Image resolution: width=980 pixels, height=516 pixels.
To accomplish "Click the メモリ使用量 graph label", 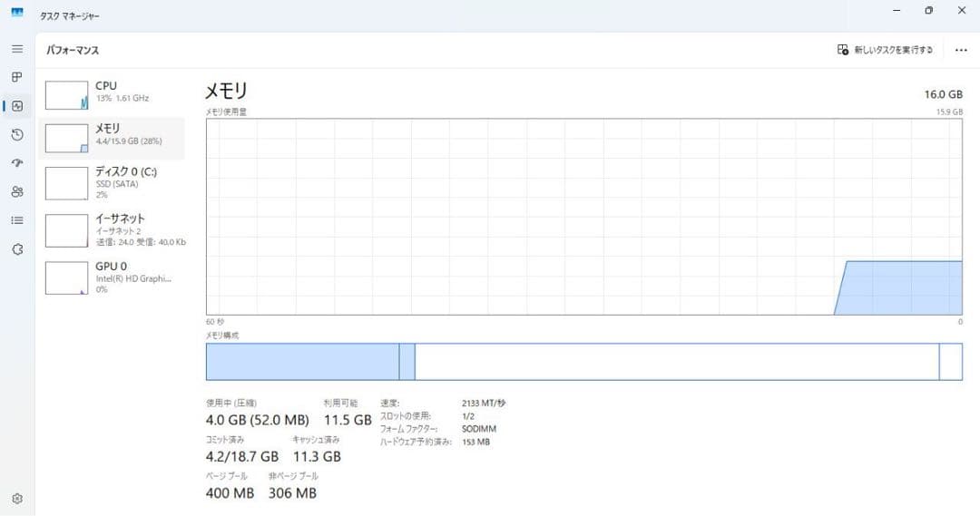I will (x=226, y=112).
